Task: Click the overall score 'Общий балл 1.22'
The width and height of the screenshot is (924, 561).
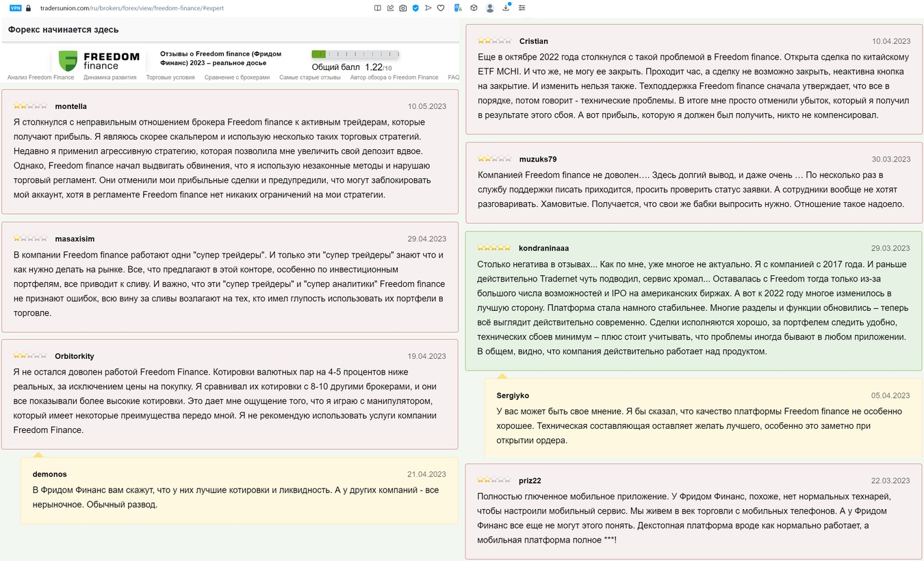Action: tap(352, 67)
